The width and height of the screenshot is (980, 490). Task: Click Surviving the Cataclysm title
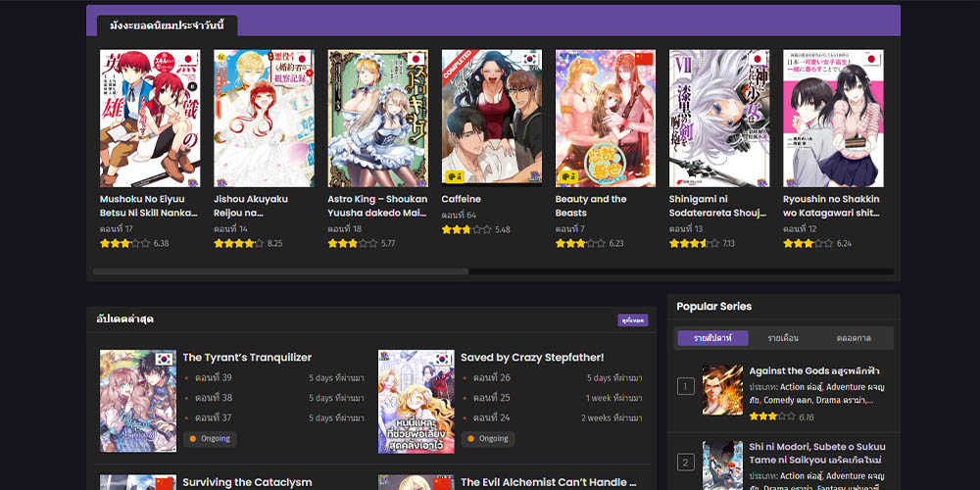(x=247, y=482)
